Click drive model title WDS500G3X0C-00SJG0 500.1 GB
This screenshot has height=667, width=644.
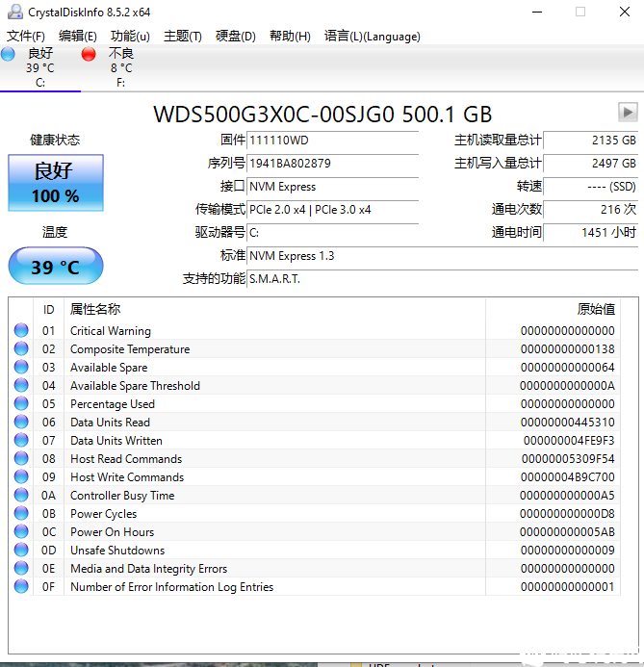click(322, 115)
